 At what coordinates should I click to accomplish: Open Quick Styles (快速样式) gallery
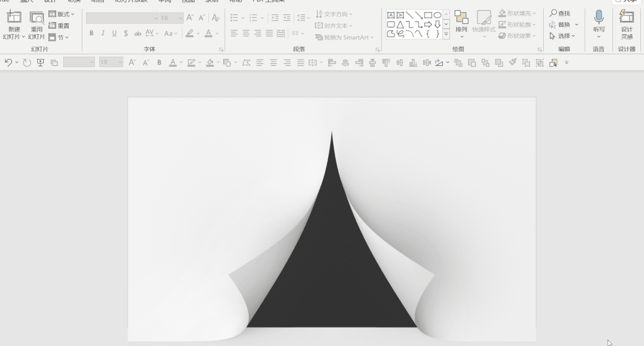coord(484,25)
